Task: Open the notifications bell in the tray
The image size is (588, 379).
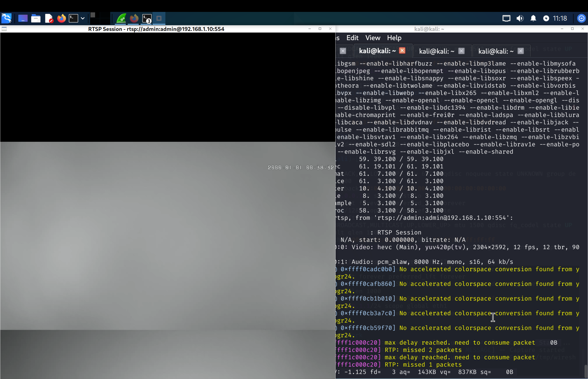Action: point(533,19)
